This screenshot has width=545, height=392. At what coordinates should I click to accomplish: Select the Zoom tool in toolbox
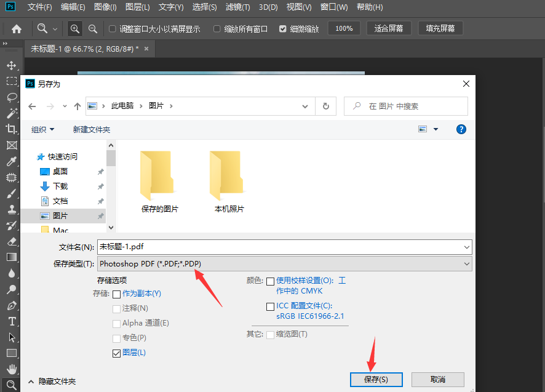tap(12, 385)
